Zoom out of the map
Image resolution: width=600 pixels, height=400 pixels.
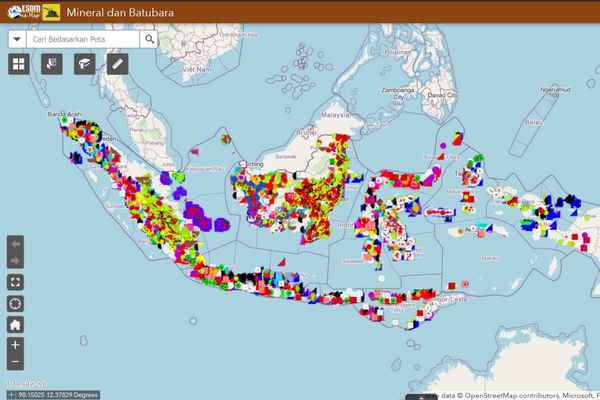[15, 362]
